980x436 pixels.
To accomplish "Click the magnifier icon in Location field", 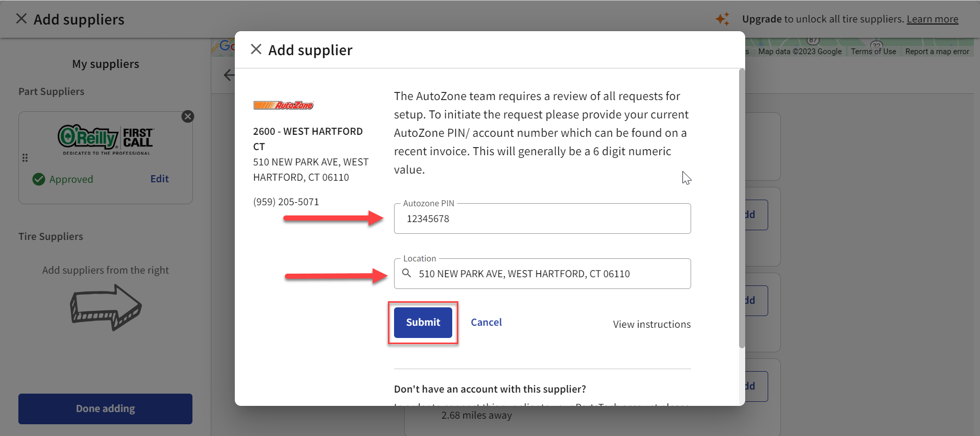I will [x=407, y=274].
